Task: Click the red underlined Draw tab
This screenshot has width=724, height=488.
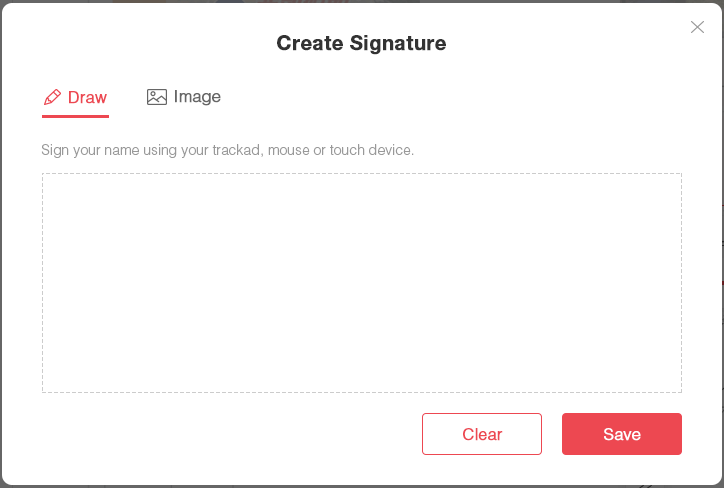Action: pos(76,98)
